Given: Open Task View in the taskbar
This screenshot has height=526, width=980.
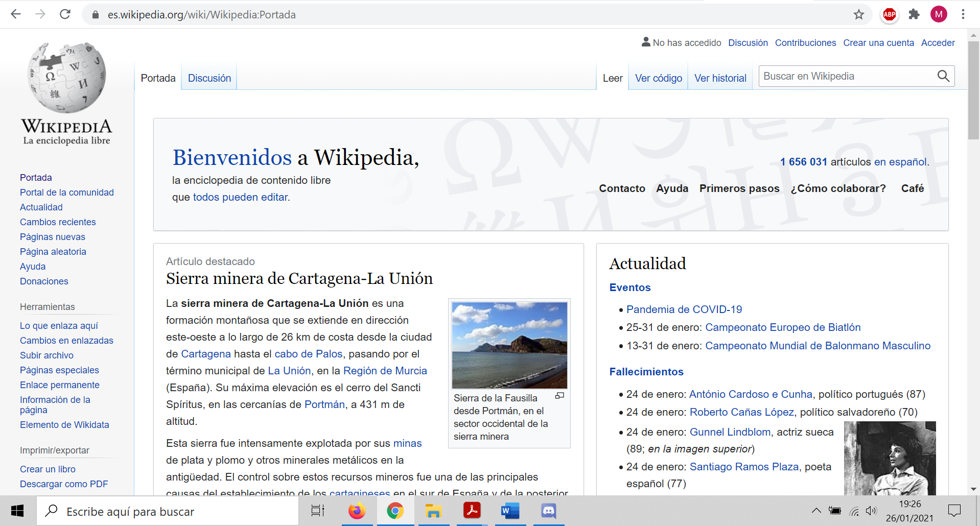Looking at the screenshot, I should click(x=318, y=511).
